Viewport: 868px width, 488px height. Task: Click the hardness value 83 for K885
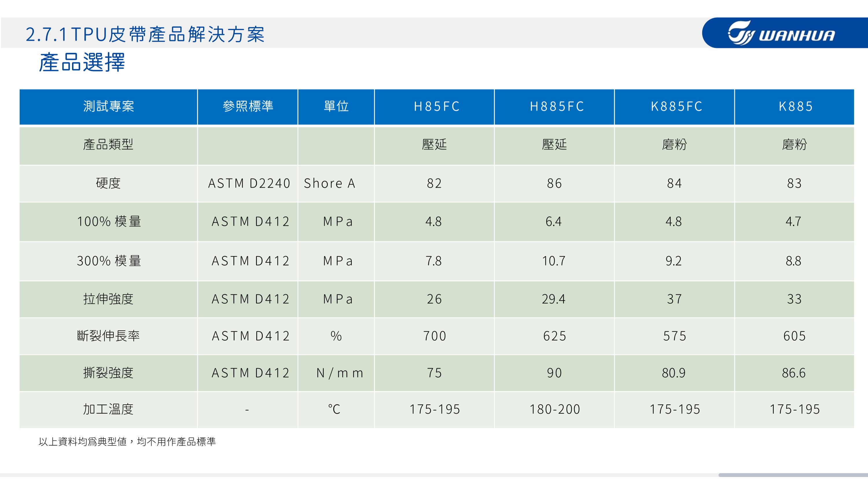click(794, 184)
